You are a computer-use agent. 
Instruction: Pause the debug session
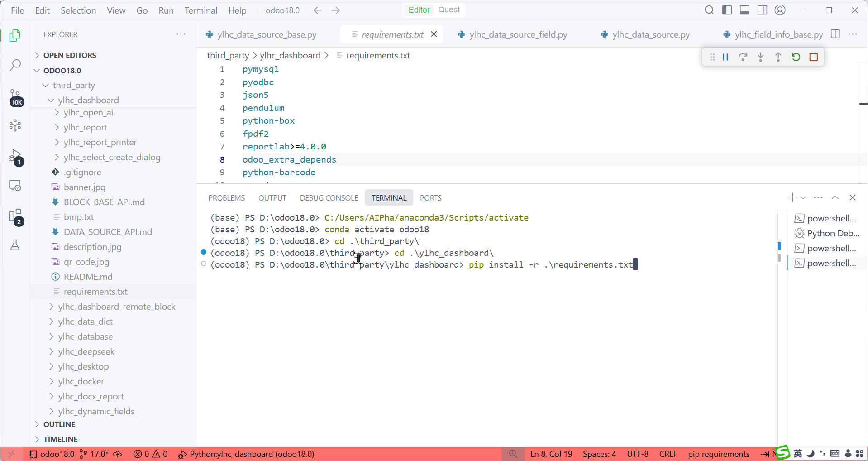(x=725, y=57)
